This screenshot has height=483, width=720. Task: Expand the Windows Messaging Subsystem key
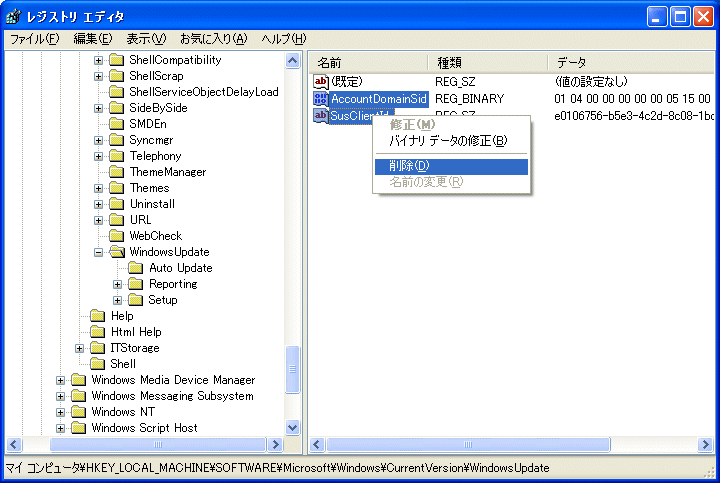pos(60,396)
